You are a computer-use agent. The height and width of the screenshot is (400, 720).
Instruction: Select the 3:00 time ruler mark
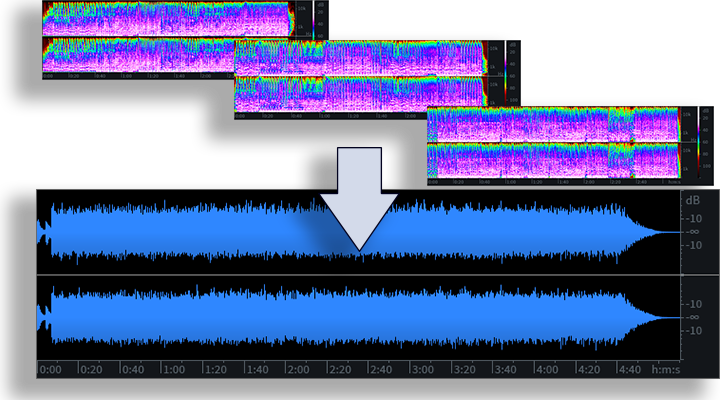point(422,369)
